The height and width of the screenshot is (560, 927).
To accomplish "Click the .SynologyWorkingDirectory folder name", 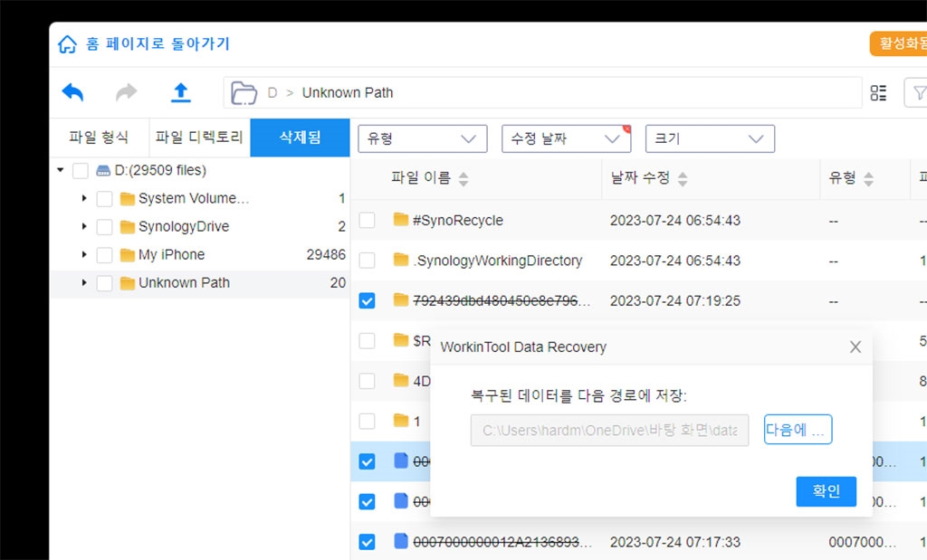I will pos(497,261).
